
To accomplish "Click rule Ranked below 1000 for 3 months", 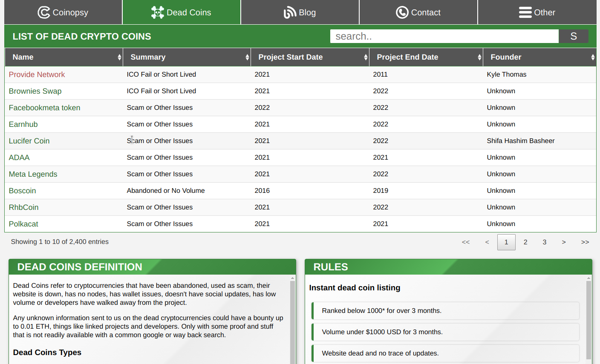I will [445, 311].
